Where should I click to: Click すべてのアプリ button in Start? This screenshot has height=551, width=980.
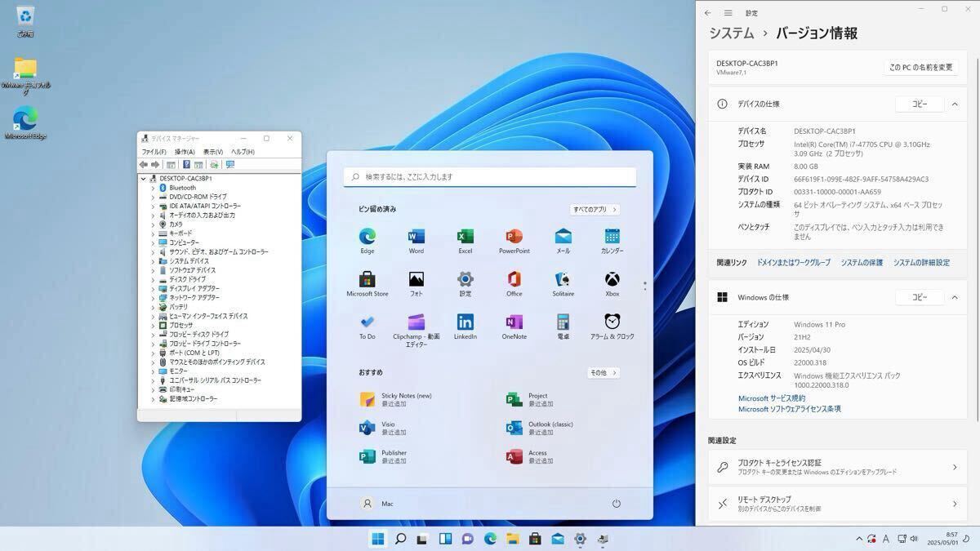[x=595, y=210]
